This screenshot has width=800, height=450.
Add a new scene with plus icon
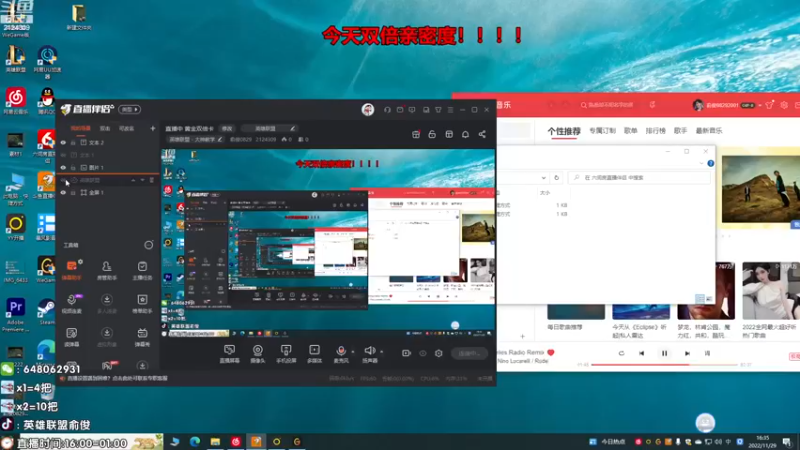(x=152, y=129)
